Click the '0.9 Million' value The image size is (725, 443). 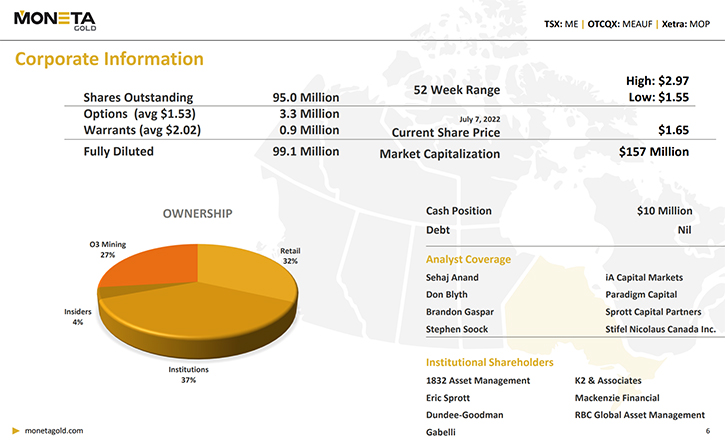coord(309,130)
